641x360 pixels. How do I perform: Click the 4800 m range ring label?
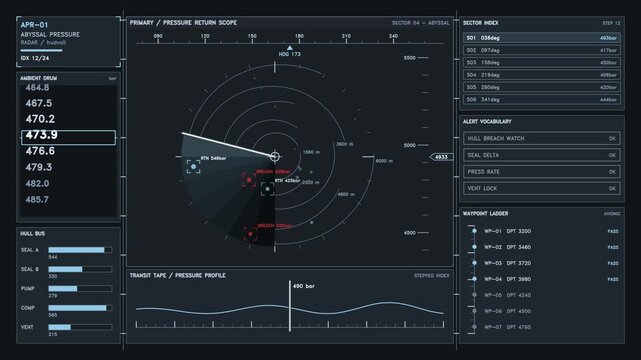pos(346,194)
